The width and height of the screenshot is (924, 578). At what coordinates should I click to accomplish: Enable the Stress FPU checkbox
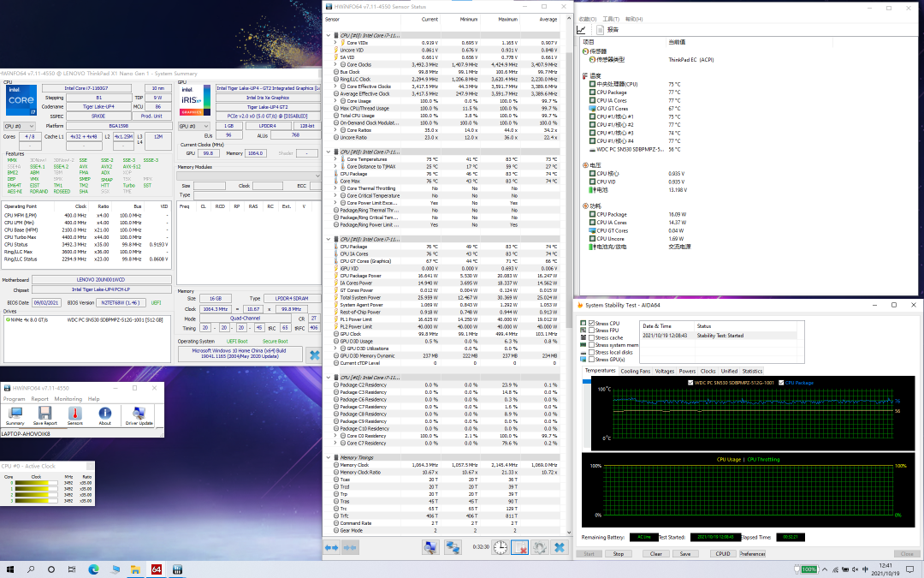tap(591, 331)
